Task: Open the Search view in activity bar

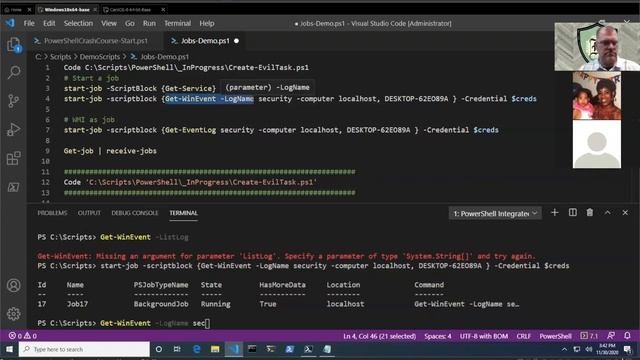Action: pyautogui.click(x=13, y=73)
